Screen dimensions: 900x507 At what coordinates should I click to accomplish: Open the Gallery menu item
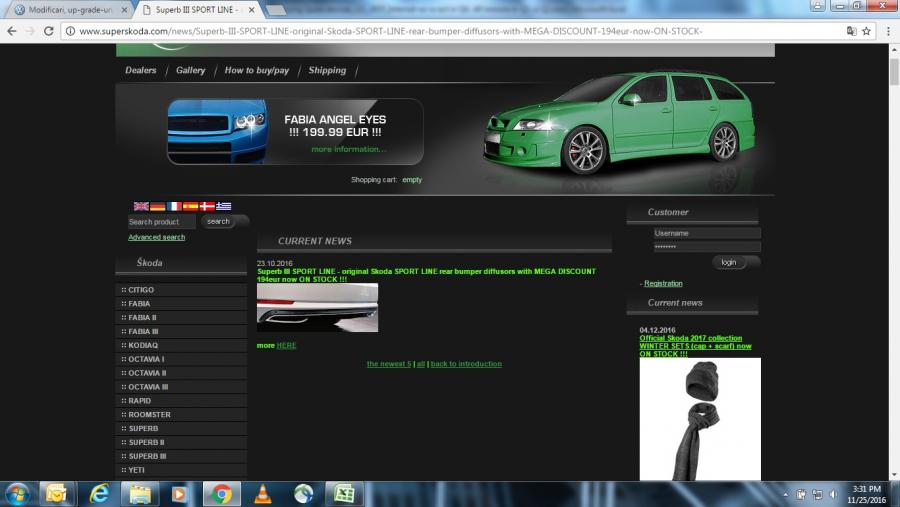[191, 70]
